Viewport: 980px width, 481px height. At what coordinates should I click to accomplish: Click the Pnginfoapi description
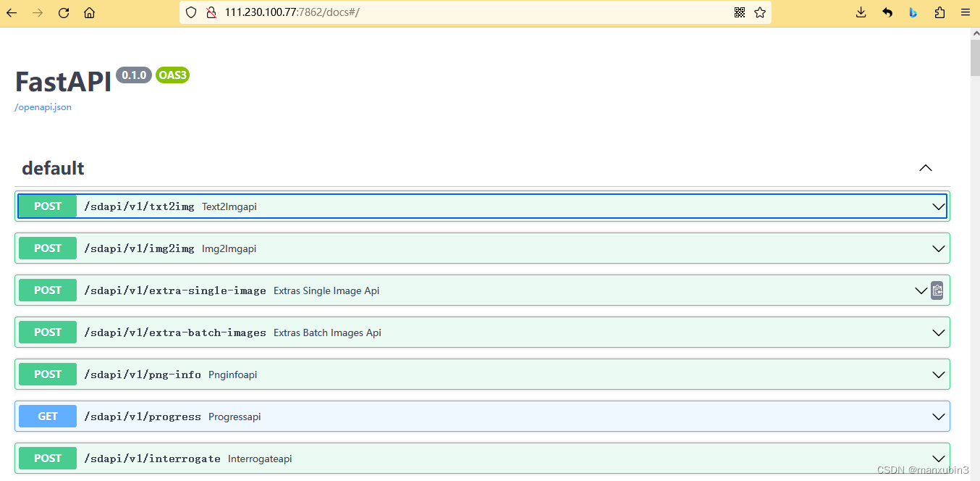tap(233, 375)
